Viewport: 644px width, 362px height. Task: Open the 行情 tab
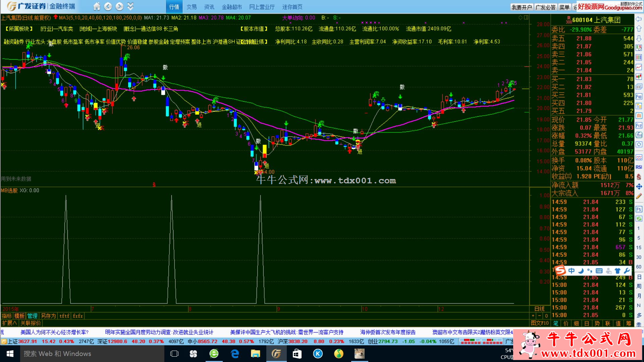pyautogui.click(x=174, y=7)
